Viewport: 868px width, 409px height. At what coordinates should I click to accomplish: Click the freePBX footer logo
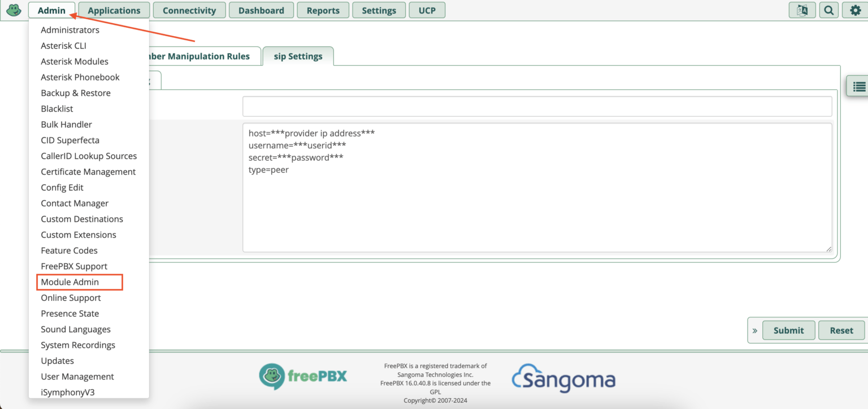point(303,376)
